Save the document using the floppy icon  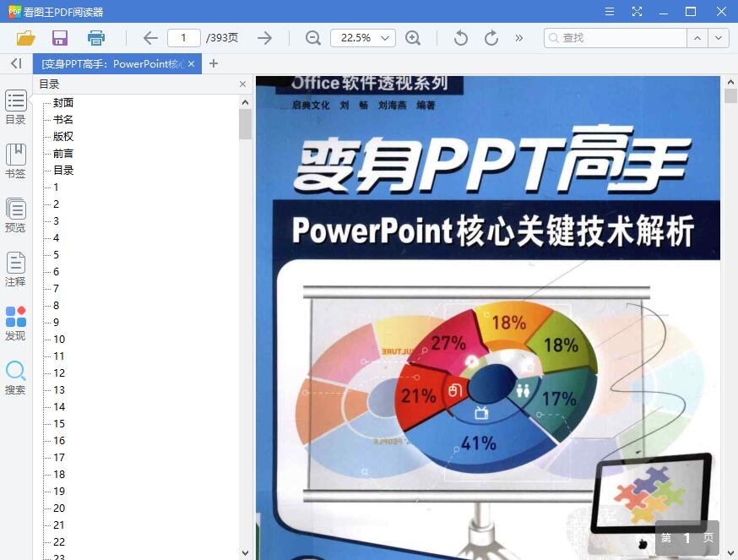[60, 38]
